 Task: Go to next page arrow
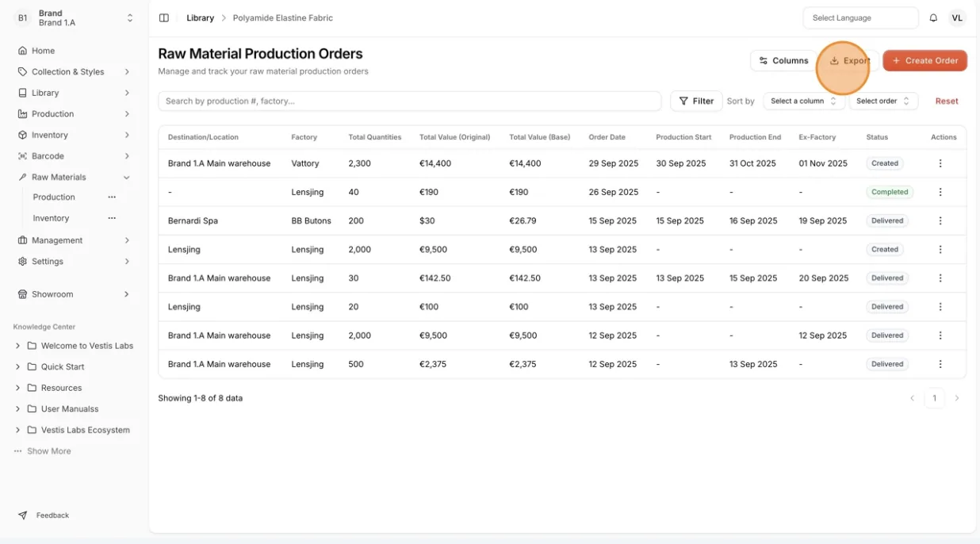tap(957, 398)
